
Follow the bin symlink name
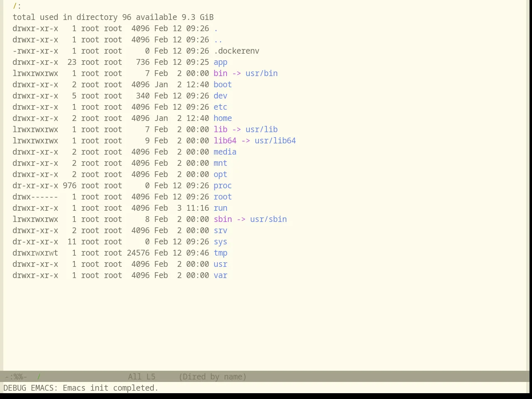tap(220, 74)
